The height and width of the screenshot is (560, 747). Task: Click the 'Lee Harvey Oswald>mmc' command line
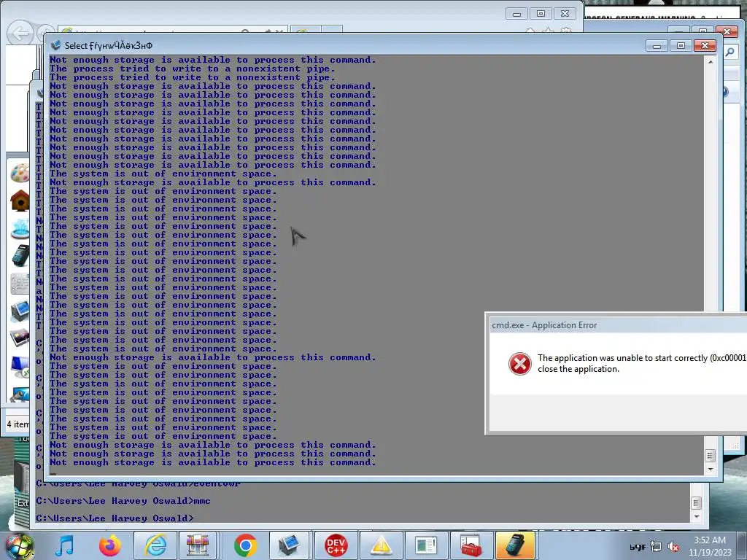pos(123,501)
